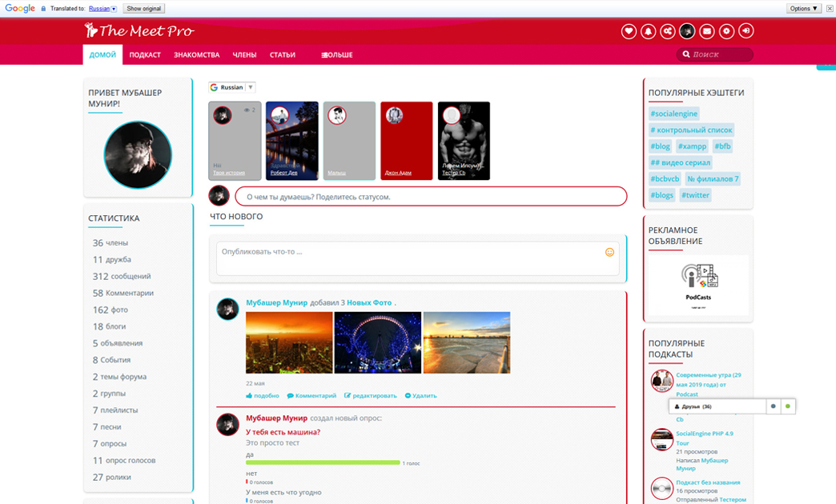
Task: Open the emoji picker in the post box
Action: (x=609, y=252)
